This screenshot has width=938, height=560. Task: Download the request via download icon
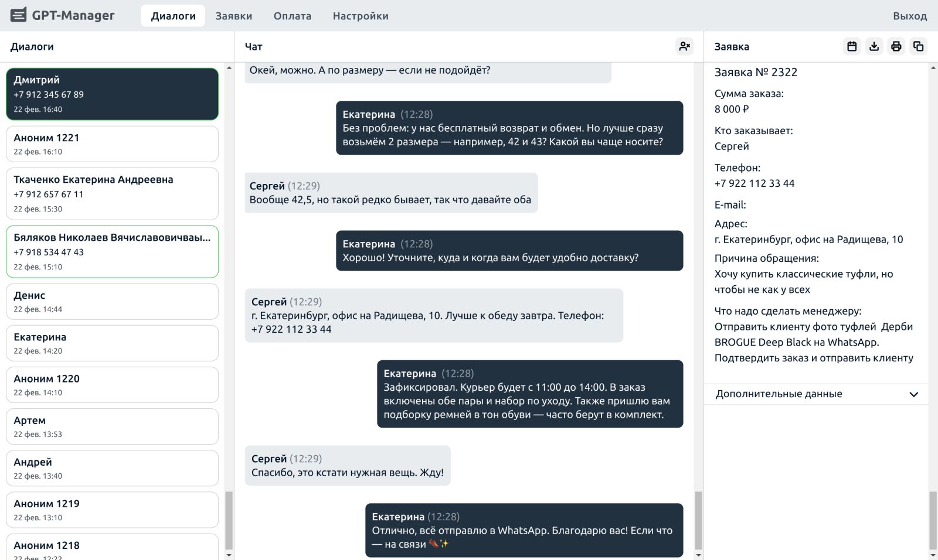click(874, 46)
